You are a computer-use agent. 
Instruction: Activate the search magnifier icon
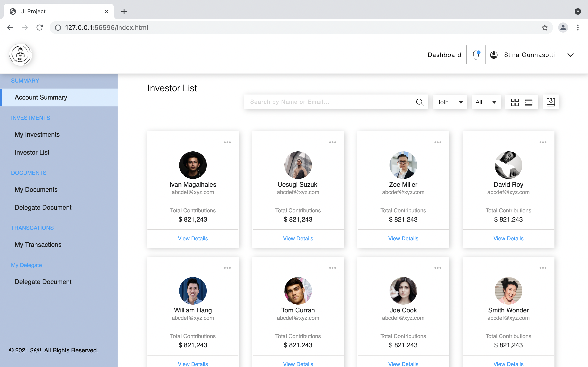(420, 102)
